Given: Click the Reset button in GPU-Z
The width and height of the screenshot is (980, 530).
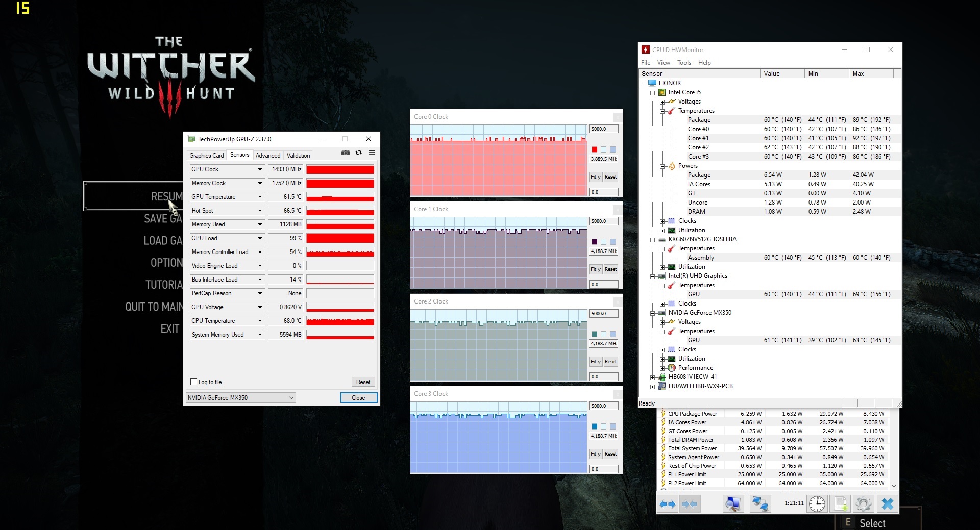Looking at the screenshot, I should [363, 382].
